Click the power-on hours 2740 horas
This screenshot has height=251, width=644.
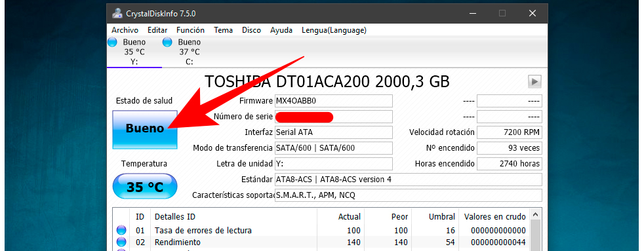pos(510,164)
